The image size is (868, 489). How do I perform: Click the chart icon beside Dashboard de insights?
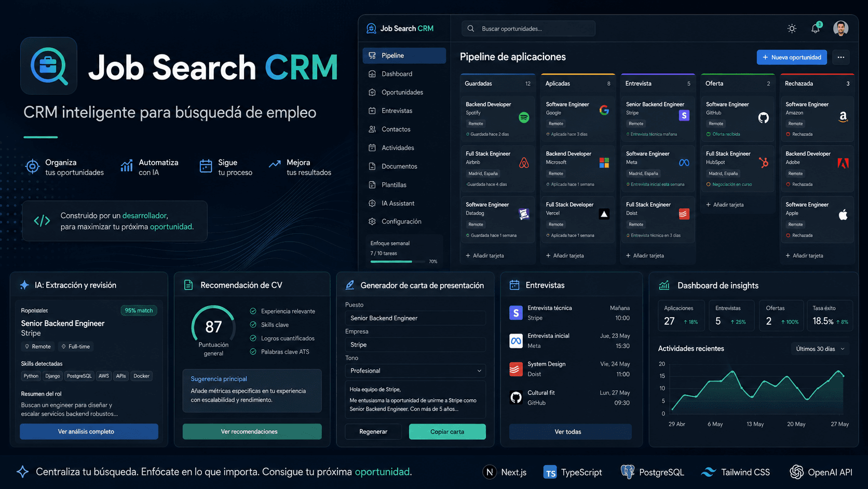point(664,285)
